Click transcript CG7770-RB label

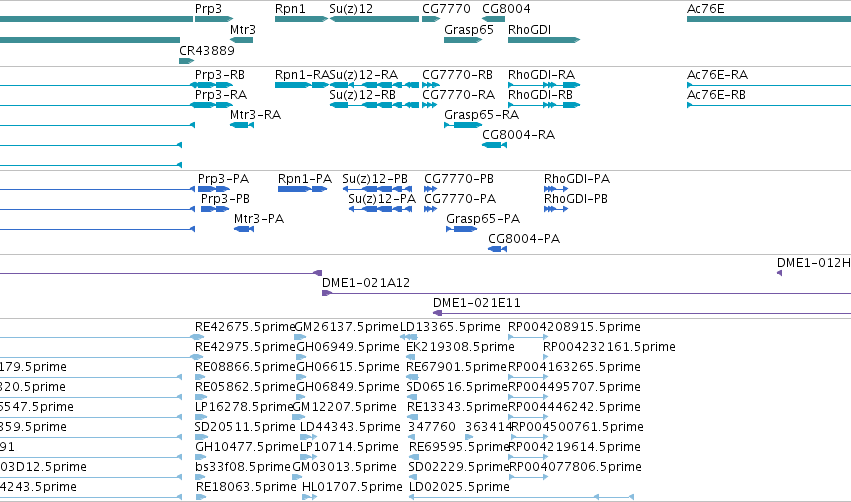458,74
